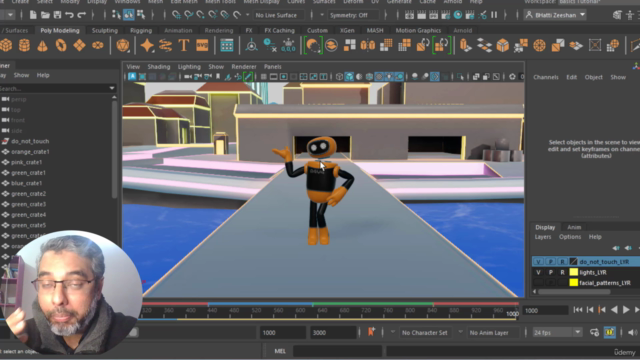Select orange_crate1 in the outliner

pyautogui.click(x=30, y=152)
